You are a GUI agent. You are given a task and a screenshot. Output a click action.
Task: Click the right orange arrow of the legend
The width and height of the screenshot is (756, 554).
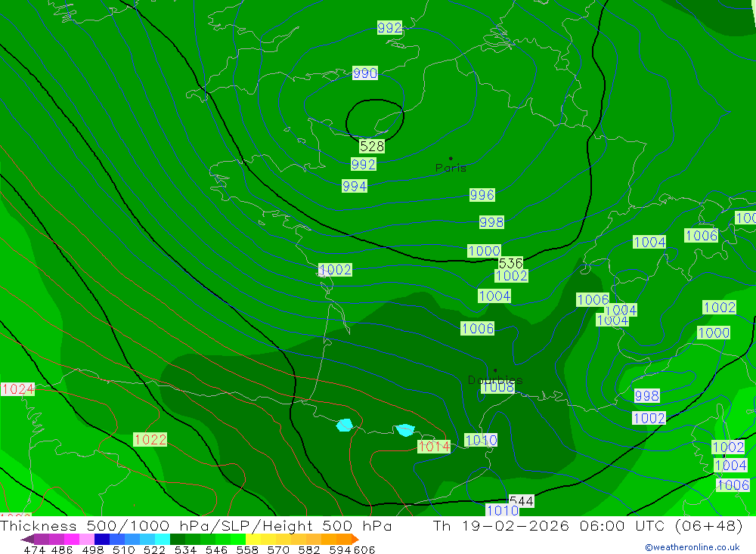(x=355, y=539)
